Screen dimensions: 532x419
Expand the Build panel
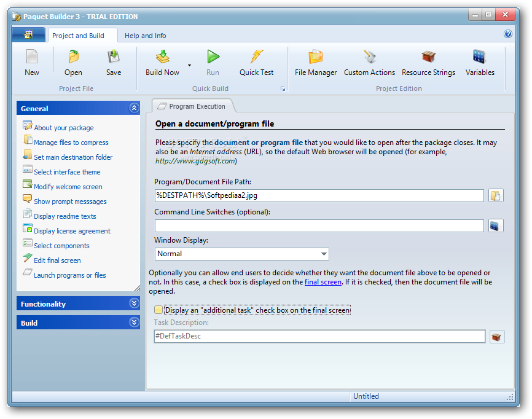tap(134, 323)
